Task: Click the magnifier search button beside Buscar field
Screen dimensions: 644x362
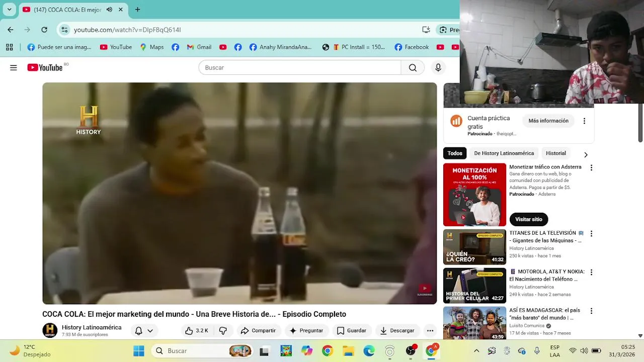Action: tap(413, 67)
